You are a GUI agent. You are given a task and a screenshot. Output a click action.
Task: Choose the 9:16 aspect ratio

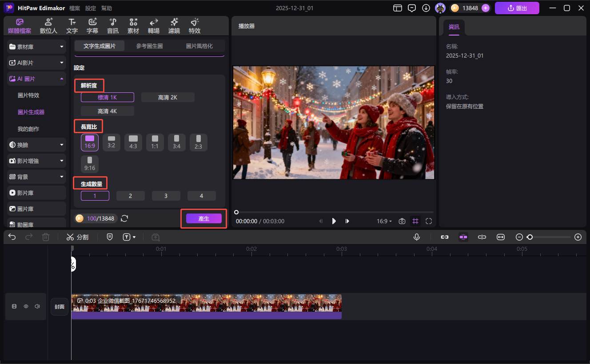90,164
